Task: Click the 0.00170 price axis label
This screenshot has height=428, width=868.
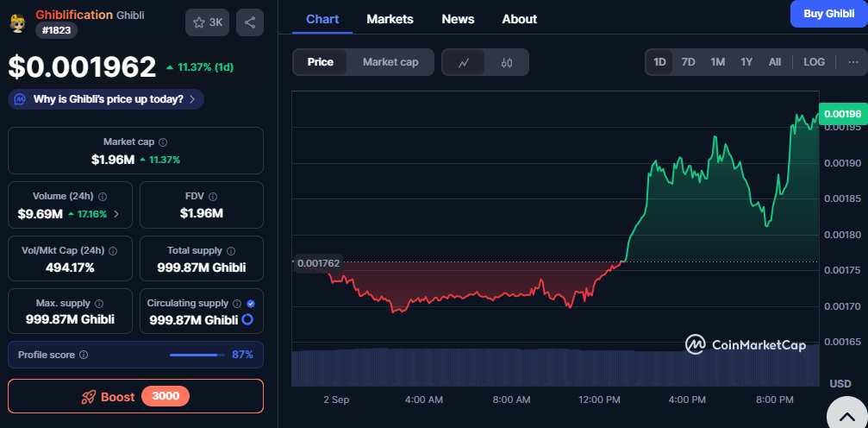Action: [x=842, y=306]
